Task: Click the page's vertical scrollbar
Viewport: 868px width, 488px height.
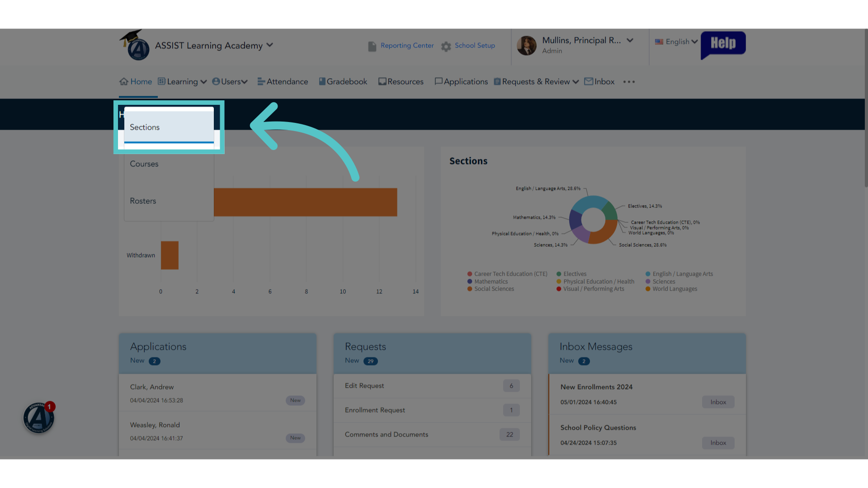Action: coord(866,108)
